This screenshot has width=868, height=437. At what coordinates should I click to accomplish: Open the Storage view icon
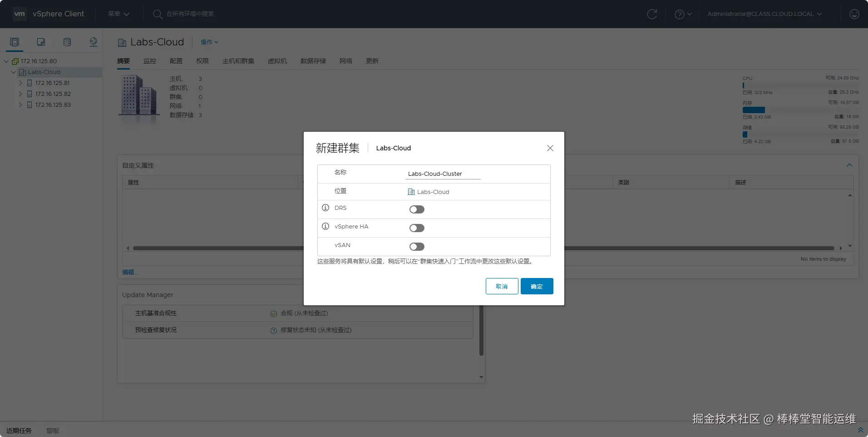(x=67, y=42)
